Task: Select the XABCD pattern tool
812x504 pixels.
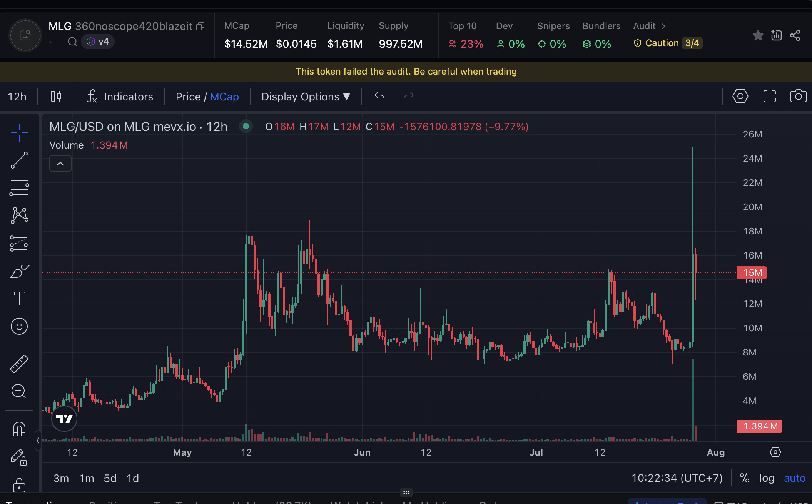Action: coord(19,215)
